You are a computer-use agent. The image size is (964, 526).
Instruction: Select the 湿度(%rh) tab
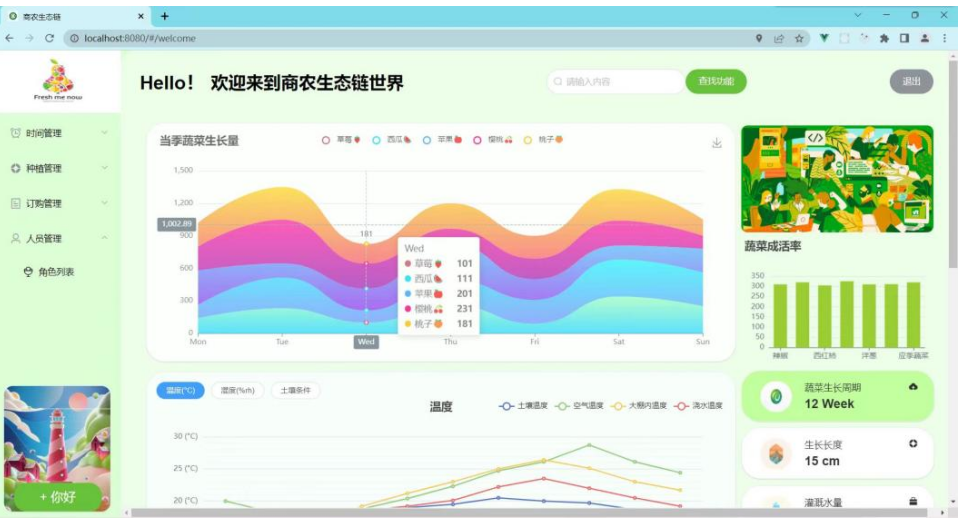pyautogui.click(x=238, y=390)
